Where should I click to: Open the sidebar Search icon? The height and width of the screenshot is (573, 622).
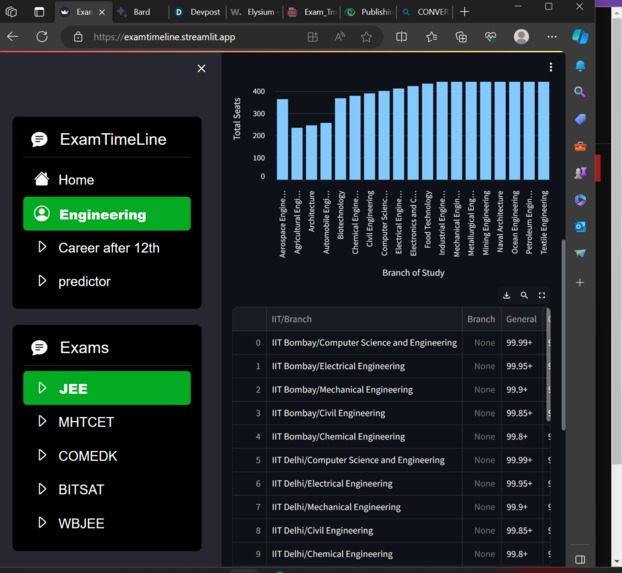click(x=580, y=92)
